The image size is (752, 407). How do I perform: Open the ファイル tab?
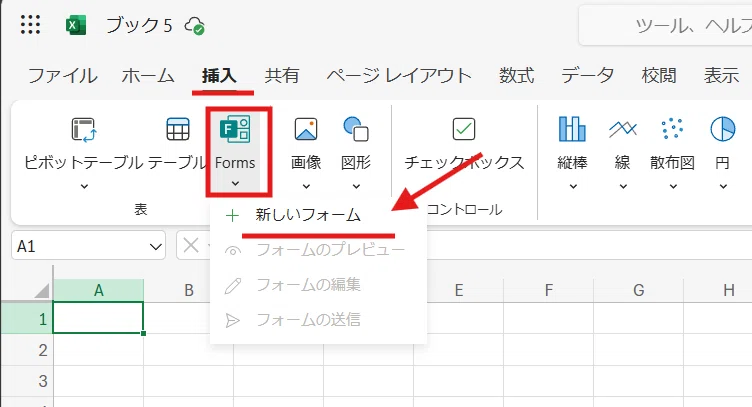[x=62, y=76]
